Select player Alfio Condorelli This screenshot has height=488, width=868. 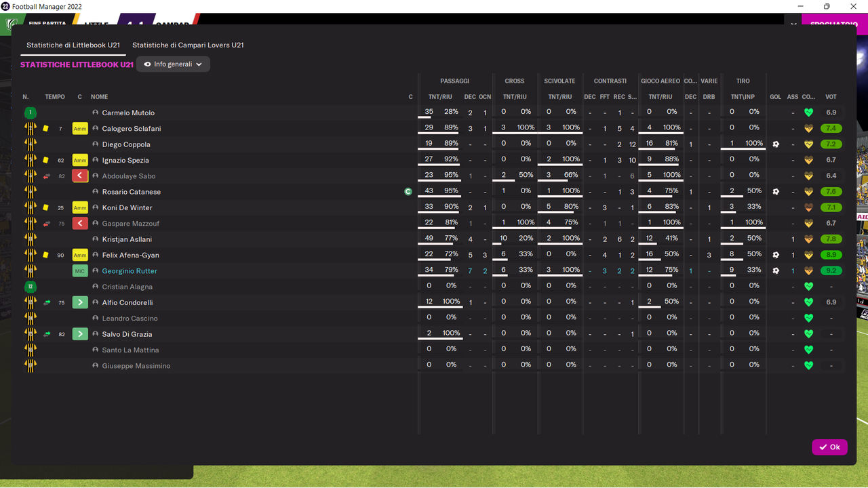(x=127, y=303)
